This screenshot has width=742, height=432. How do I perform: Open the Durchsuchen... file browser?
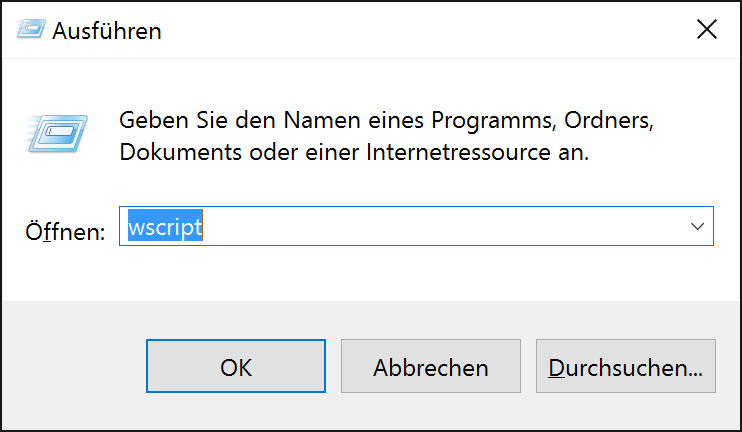626,367
